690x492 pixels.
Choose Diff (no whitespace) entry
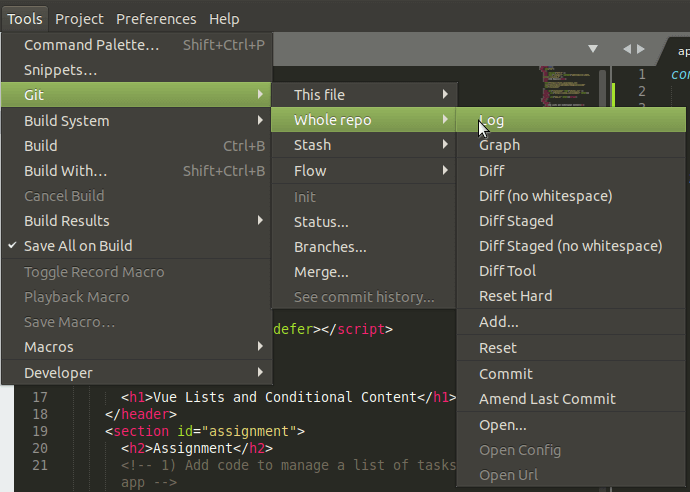point(571,196)
